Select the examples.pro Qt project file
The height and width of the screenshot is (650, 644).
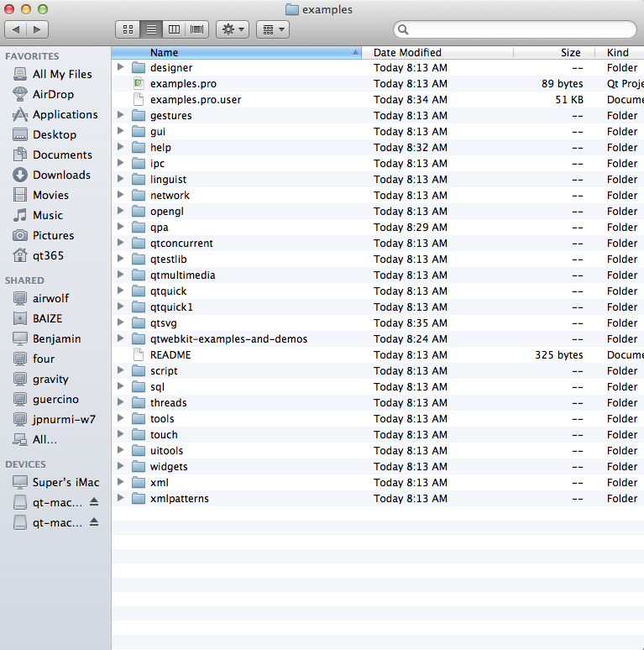183,84
